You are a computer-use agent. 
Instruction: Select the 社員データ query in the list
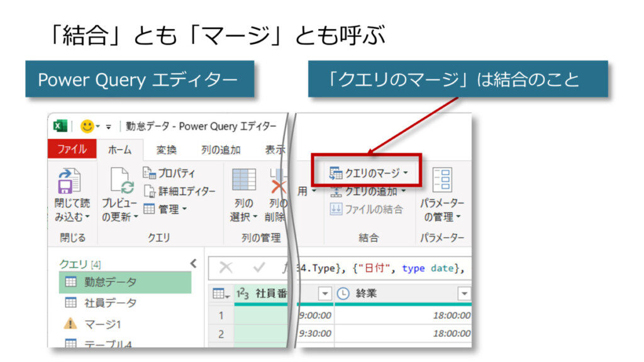click(x=110, y=303)
